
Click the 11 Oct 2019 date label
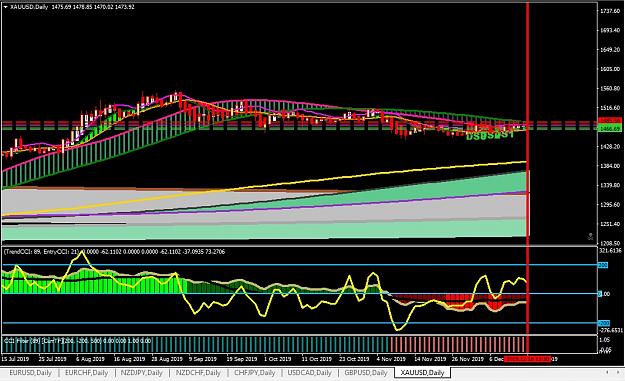click(x=316, y=359)
